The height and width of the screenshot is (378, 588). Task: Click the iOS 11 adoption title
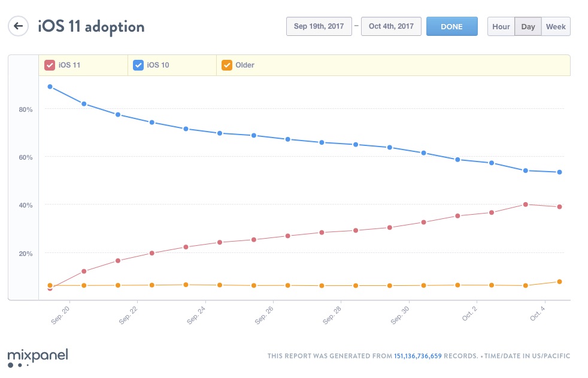coord(91,27)
